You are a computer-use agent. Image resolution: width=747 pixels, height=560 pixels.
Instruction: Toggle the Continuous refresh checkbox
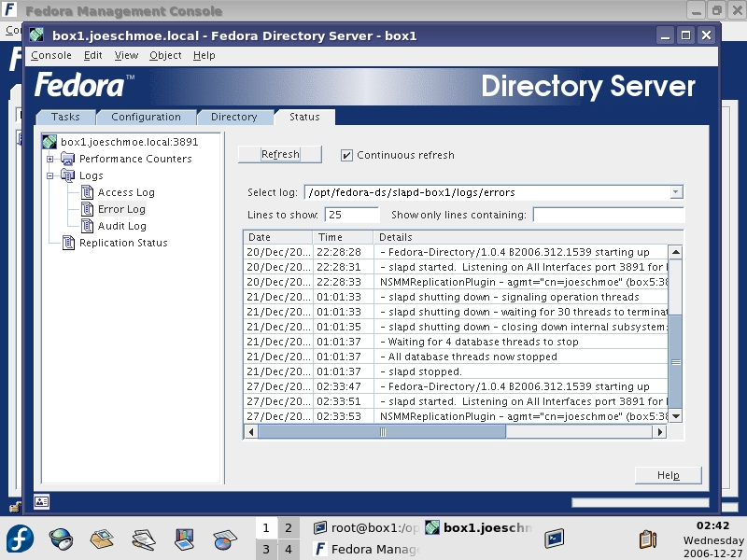[347, 155]
